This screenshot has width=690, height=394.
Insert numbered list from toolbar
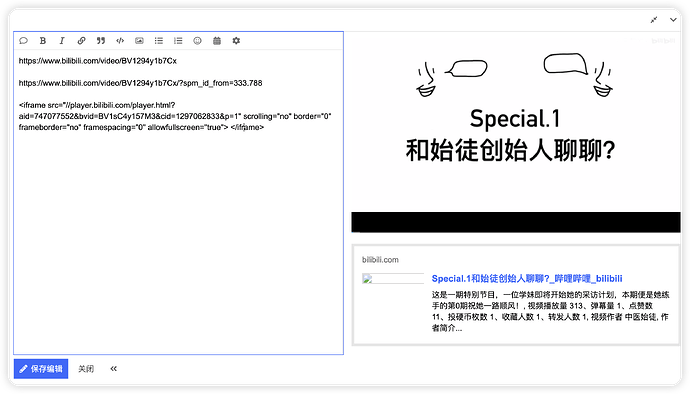pos(178,41)
